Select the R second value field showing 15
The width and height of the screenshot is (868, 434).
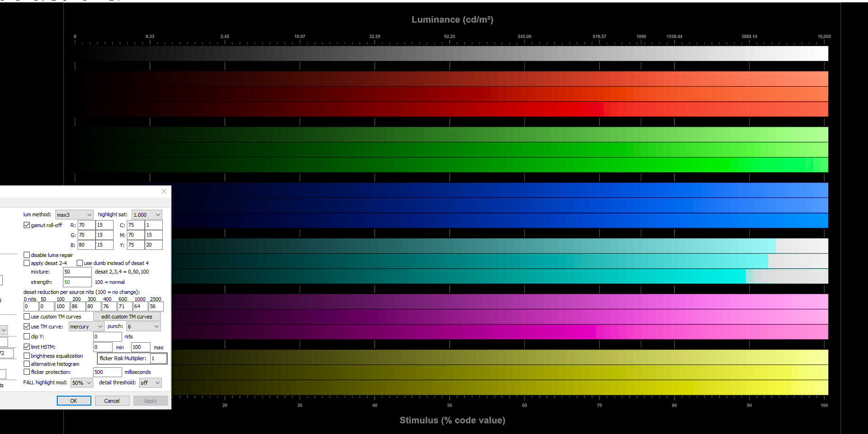tap(105, 225)
